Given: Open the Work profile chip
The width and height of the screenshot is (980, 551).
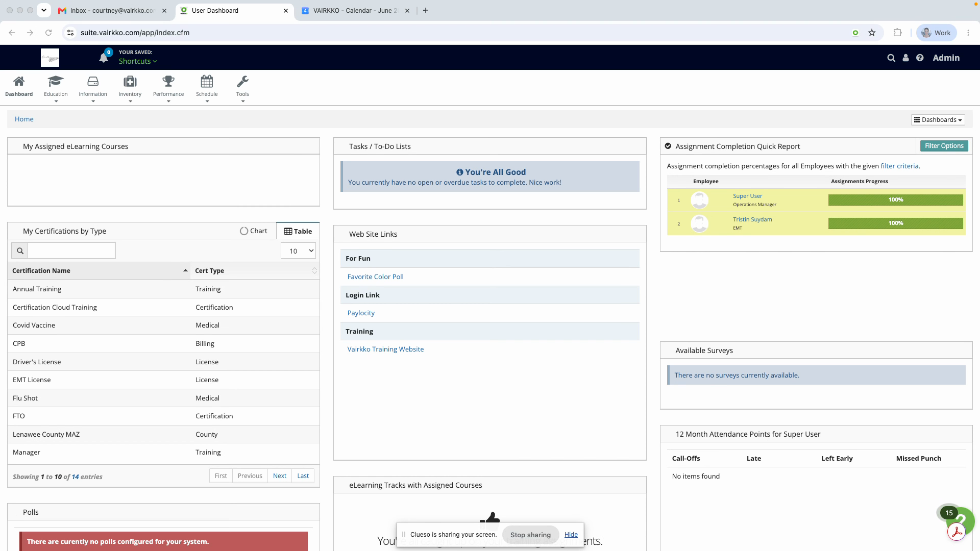Looking at the screenshot, I should click(936, 33).
